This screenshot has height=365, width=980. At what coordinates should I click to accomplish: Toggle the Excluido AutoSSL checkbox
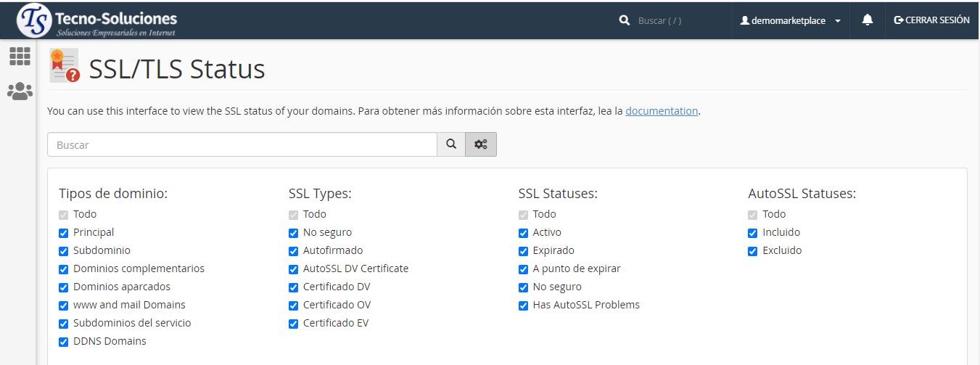753,251
